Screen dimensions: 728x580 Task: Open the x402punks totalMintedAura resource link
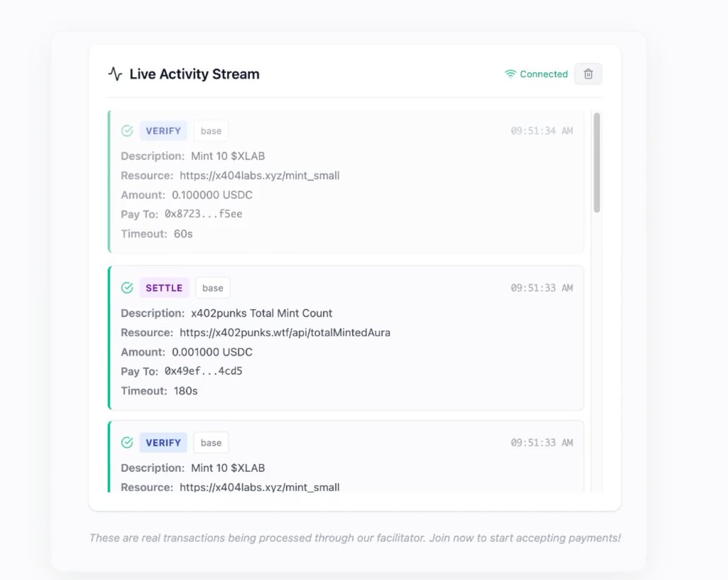(285, 332)
